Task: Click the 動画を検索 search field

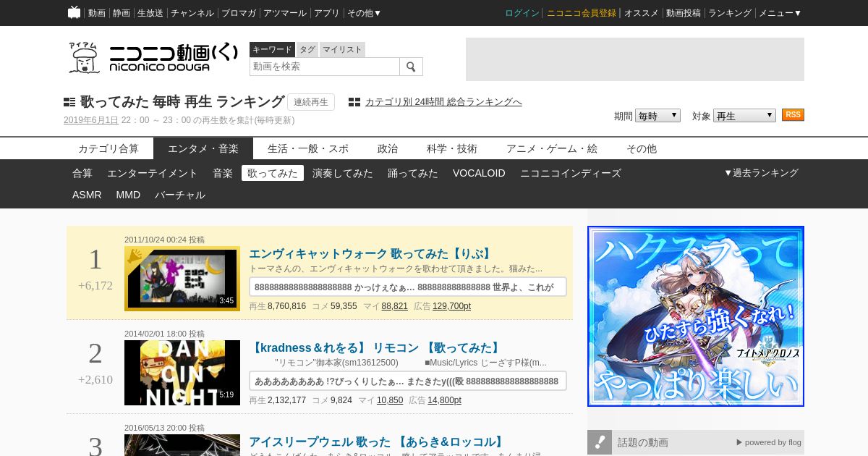Action: (325, 67)
